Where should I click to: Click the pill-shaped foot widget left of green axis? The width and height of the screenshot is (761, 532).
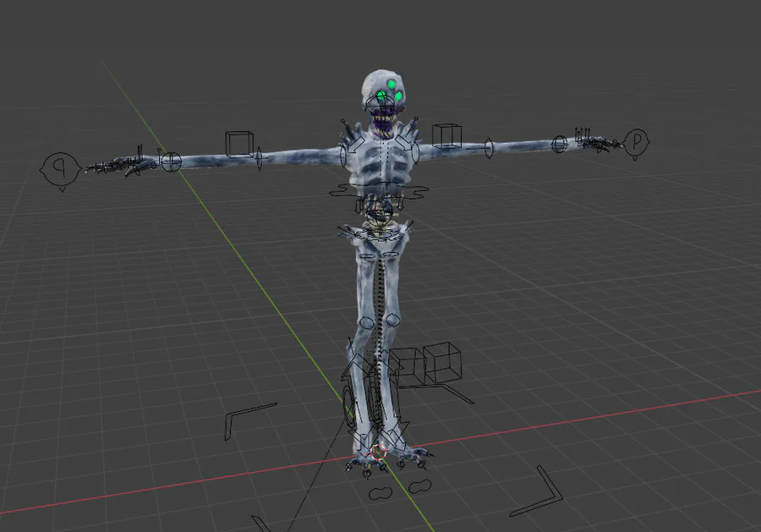(x=380, y=494)
